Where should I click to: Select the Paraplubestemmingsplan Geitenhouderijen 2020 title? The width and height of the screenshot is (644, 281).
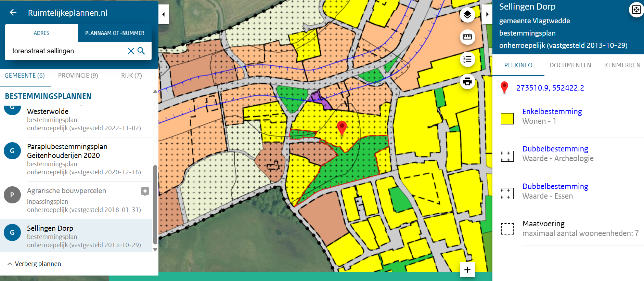point(67,151)
